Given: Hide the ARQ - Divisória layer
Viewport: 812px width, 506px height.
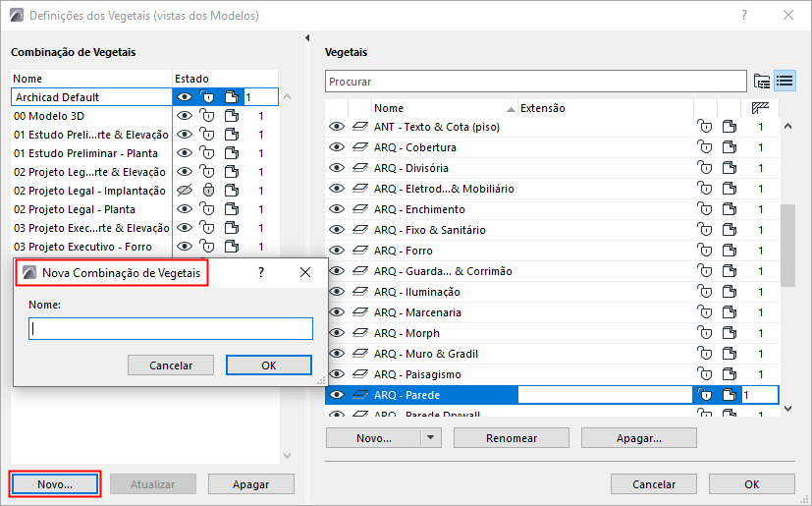Looking at the screenshot, I should (337, 168).
